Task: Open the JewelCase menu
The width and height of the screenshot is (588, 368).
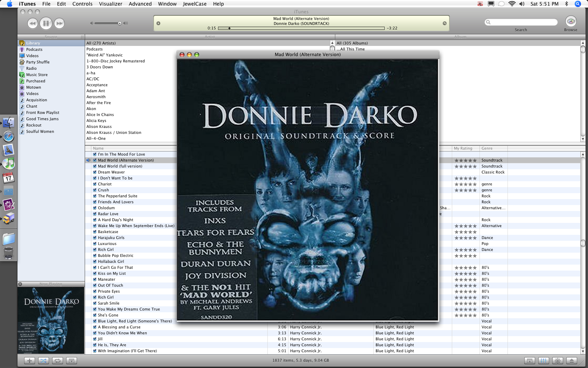Action: coord(195,4)
